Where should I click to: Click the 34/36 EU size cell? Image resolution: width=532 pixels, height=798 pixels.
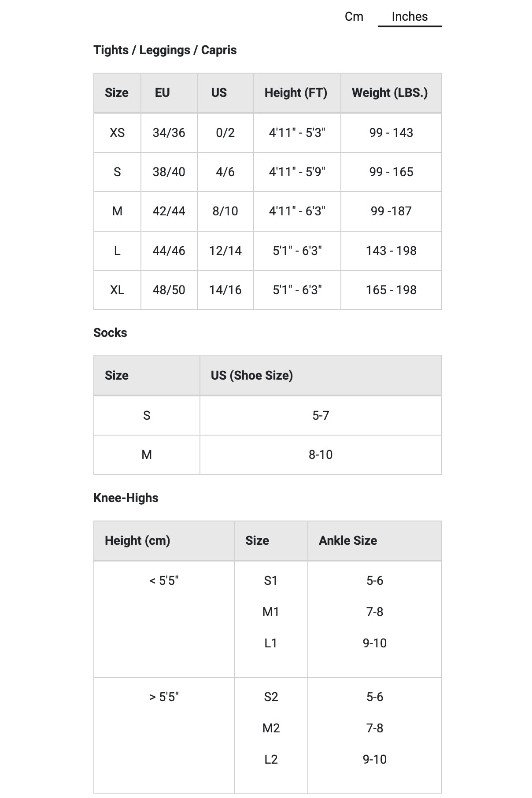(169, 133)
